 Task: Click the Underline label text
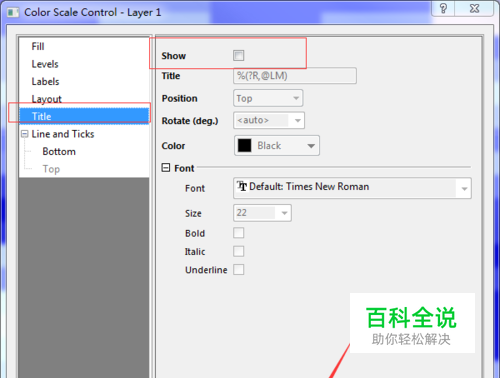pos(206,270)
